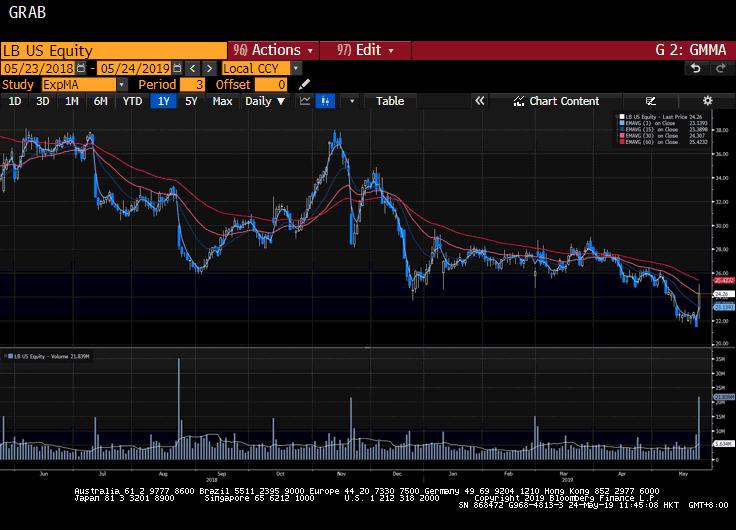Image resolution: width=736 pixels, height=530 pixels.
Task: Open the Daily periodicity dropdown
Action: pos(265,101)
